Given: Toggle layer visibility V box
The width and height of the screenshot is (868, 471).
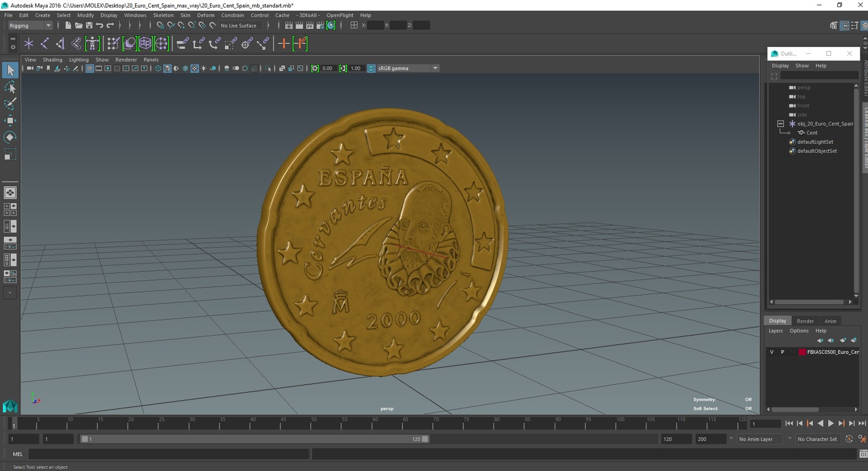Looking at the screenshot, I should [x=772, y=352].
